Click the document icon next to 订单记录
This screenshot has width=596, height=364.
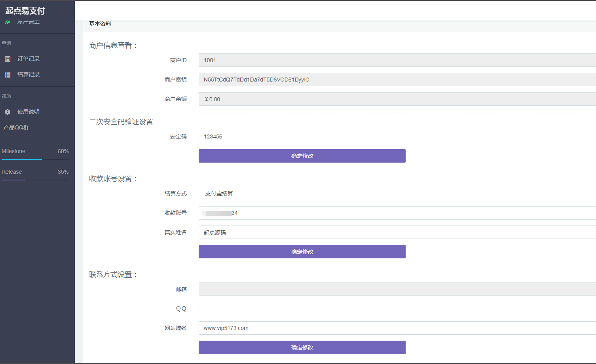pos(7,58)
